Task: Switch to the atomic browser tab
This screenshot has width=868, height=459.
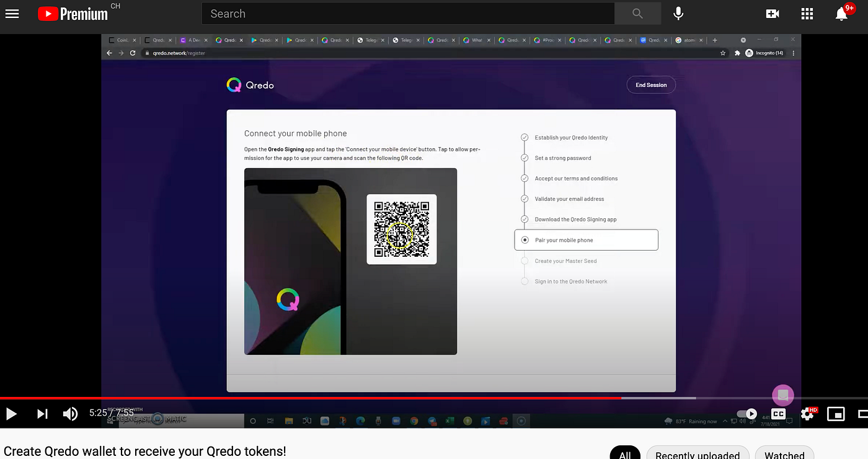Action: click(688, 40)
